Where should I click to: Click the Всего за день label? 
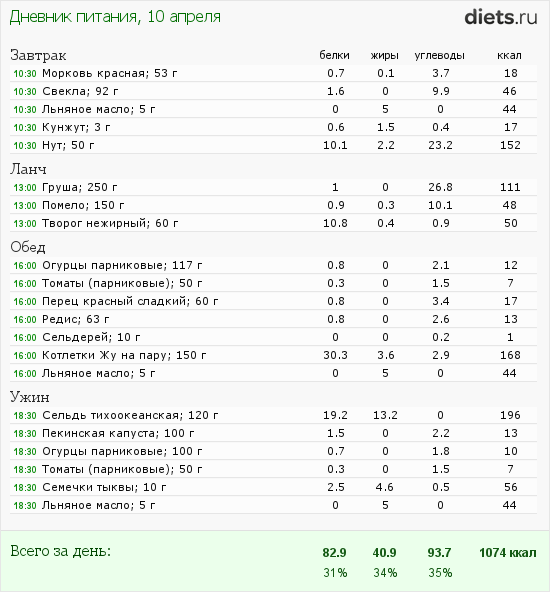pyautogui.click(x=61, y=551)
